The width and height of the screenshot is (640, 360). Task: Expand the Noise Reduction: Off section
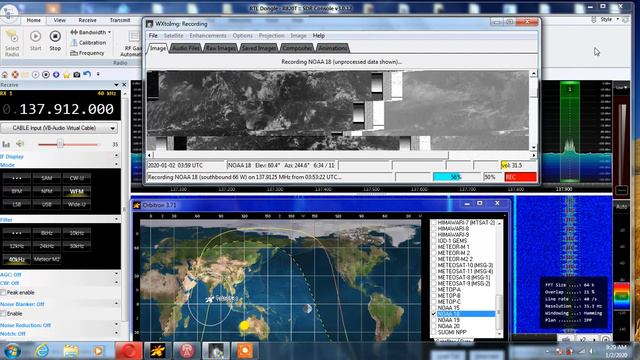click(x=116, y=324)
